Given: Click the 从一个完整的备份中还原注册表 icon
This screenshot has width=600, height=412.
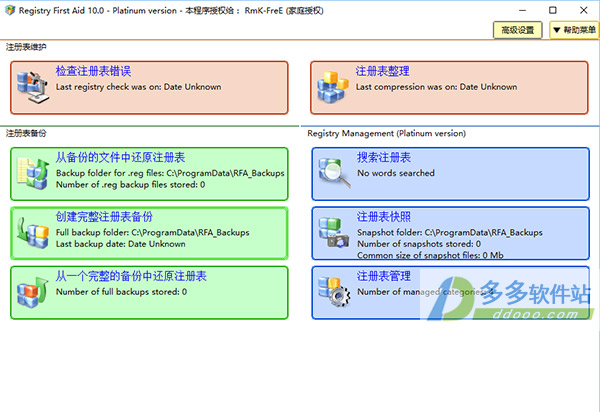Looking at the screenshot, I should [x=33, y=293].
